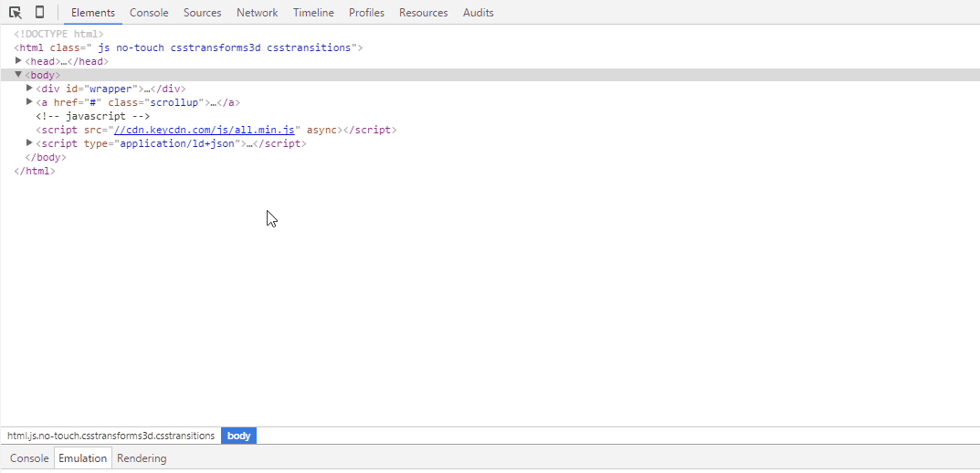The image size is (980, 473).
Task: Select the closing html tag line
Action: click(x=35, y=171)
